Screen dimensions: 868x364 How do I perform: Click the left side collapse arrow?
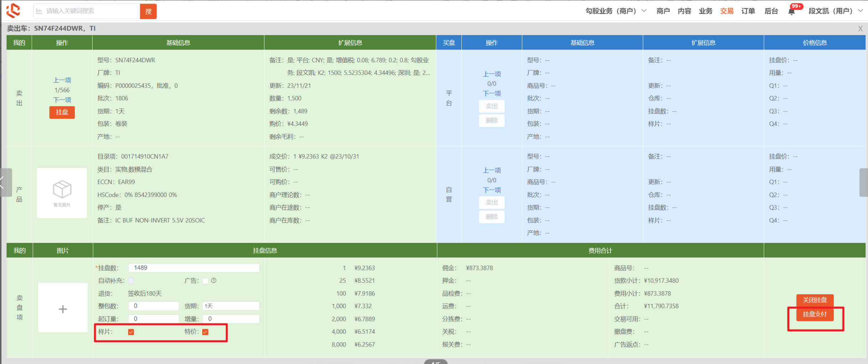[5, 182]
